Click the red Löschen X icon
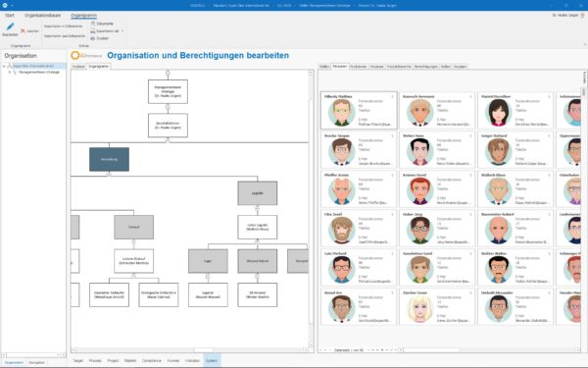The width and height of the screenshot is (588, 368). click(x=23, y=30)
